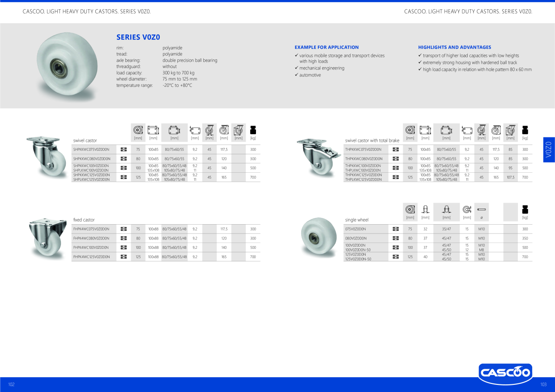Click the 'swivel castor with total brake' title
This screenshot has height=392, width=555.
(372, 141)
